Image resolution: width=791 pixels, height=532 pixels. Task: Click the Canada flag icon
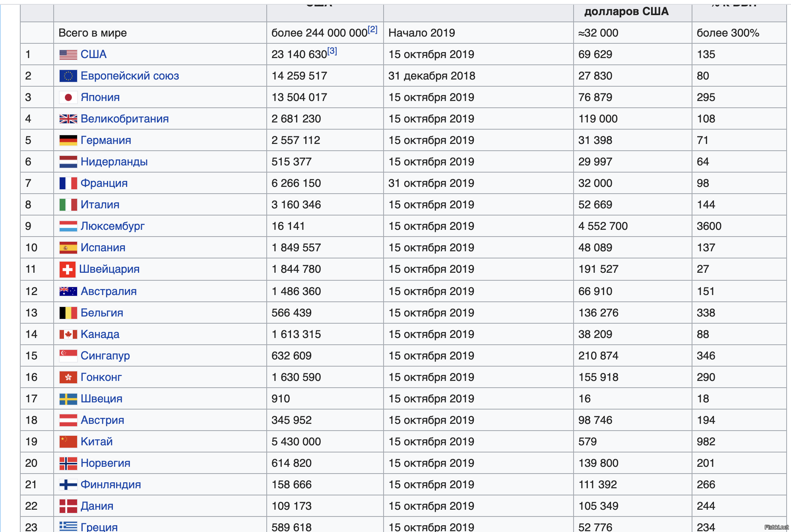click(x=68, y=334)
